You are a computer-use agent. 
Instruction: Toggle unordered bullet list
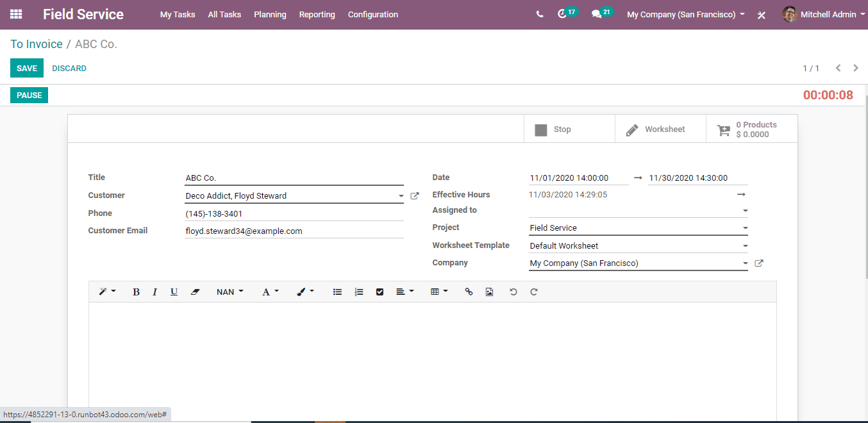tap(337, 292)
